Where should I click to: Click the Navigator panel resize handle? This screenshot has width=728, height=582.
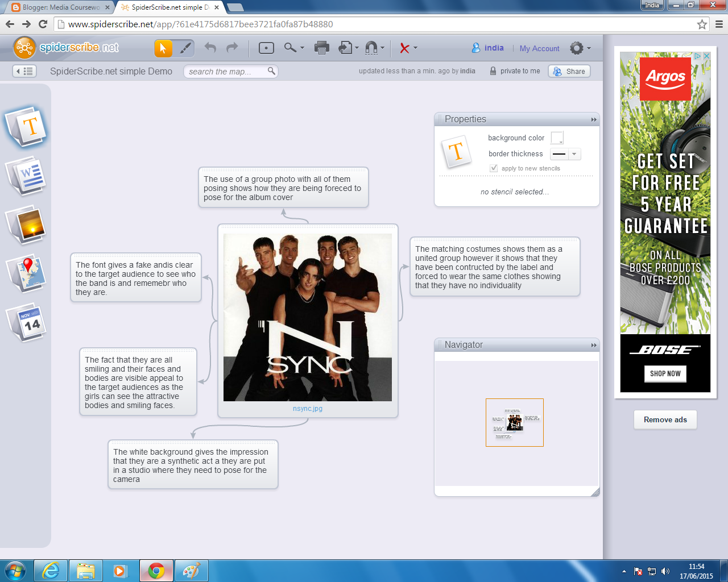(x=595, y=492)
